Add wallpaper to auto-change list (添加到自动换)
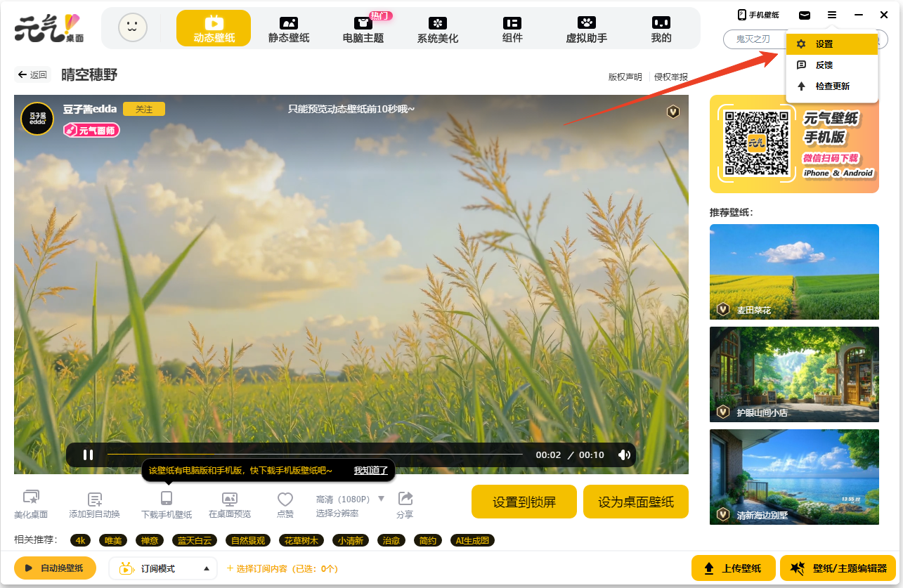Image resolution: width=903 pixels, height=588 pixels. coord(95,499)
